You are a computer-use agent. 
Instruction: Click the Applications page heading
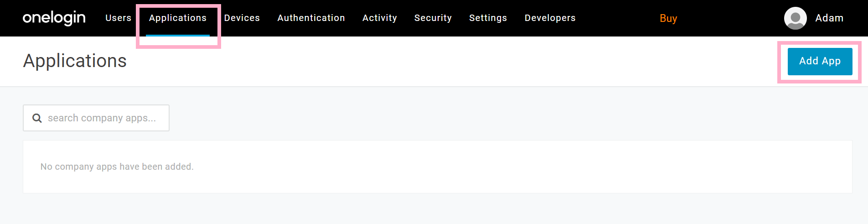click(x=75, y=61)
